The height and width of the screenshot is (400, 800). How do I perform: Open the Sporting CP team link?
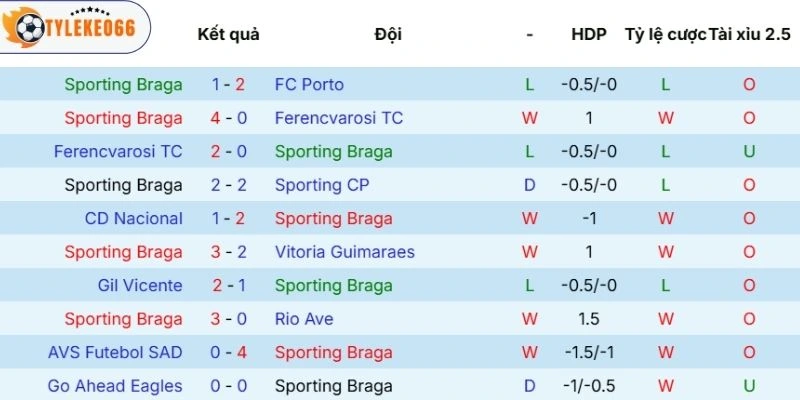tap(322, 185)
